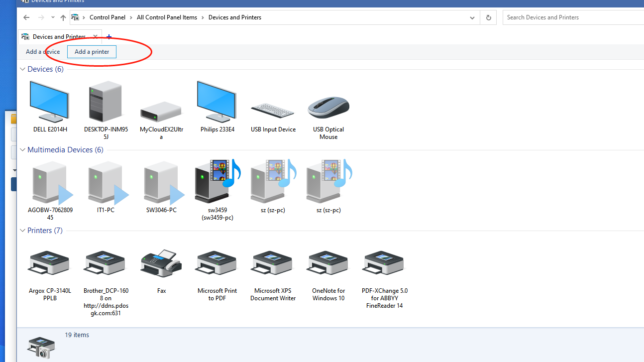The image size is (644, 362).
Task: Focus the Search Devices and Printers field
Action: [x=573, y=17]
